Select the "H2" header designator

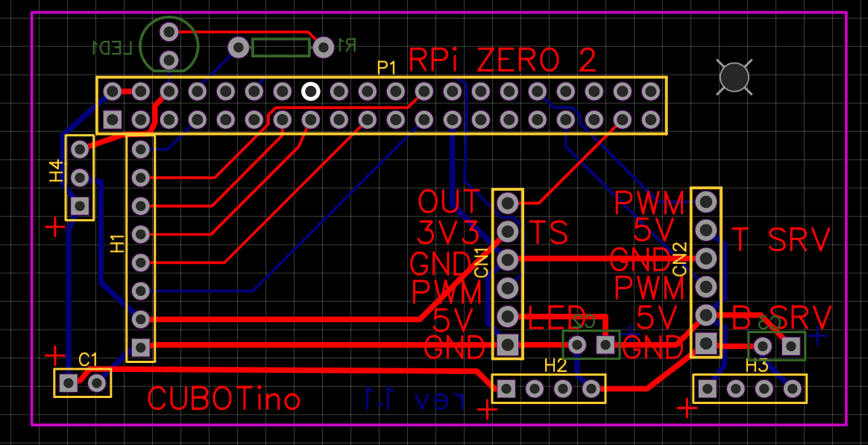[556, 365]
